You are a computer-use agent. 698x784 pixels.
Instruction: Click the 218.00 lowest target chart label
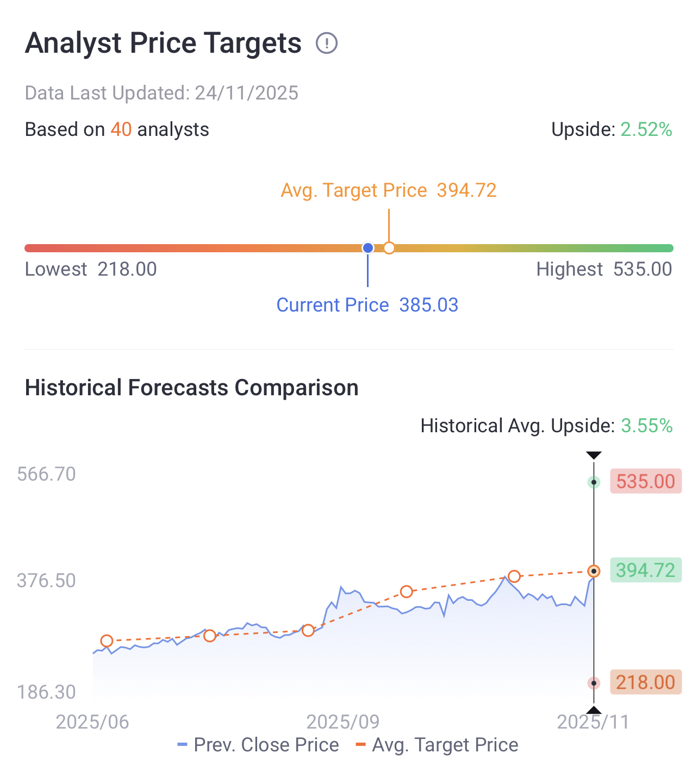point(645,682)
